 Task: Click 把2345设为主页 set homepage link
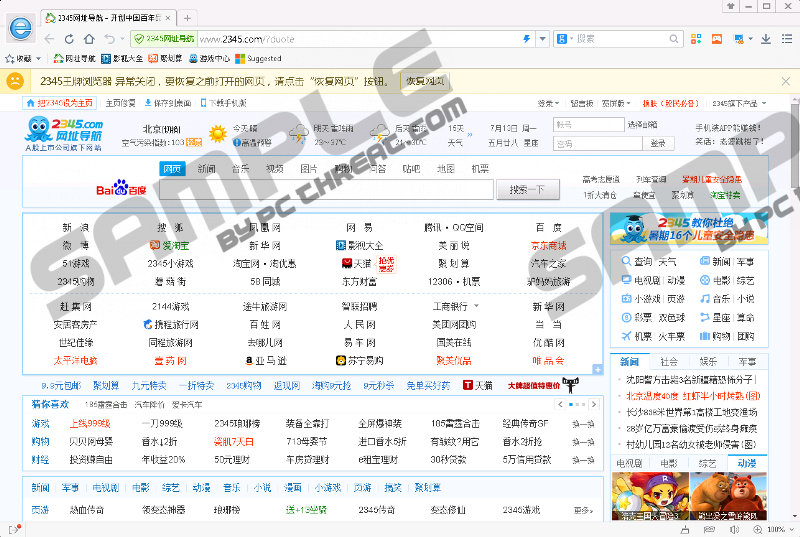[60, 103]
